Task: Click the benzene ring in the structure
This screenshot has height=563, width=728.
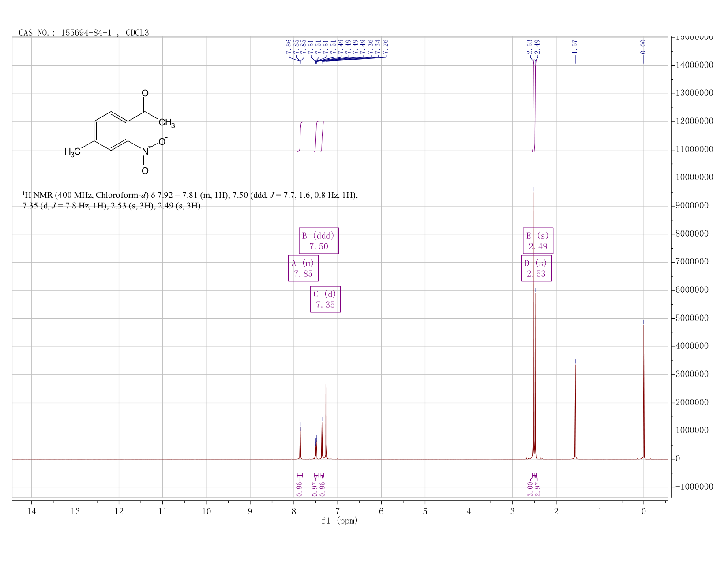Action: tap(111, 132)
